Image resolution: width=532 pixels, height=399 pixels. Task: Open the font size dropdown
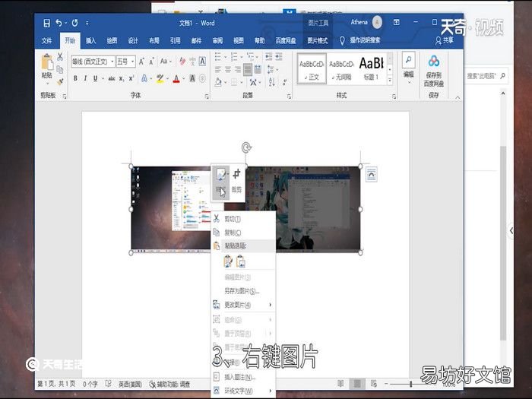tap(133, 62)
